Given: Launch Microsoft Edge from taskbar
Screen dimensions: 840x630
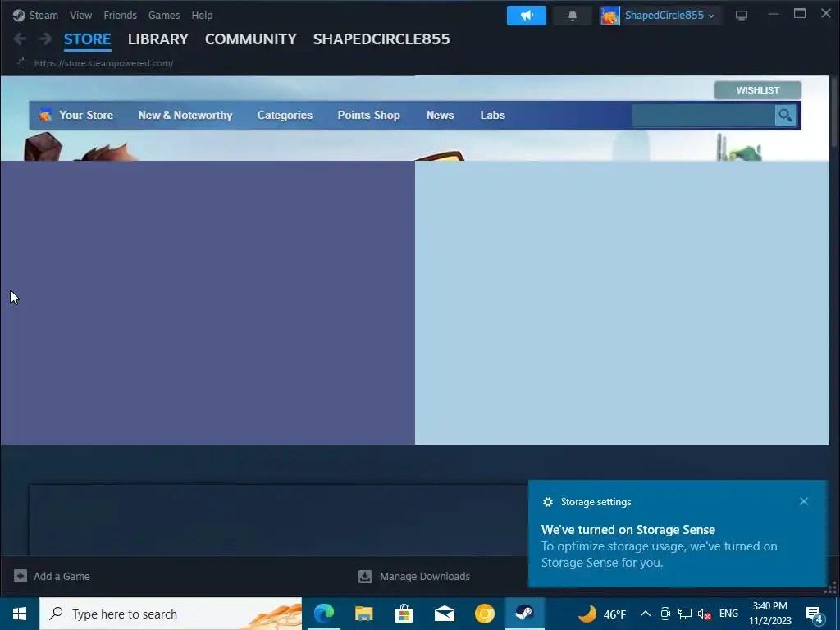Looking at the screenshot, I should pyautogui.click(x=323, y=614).
